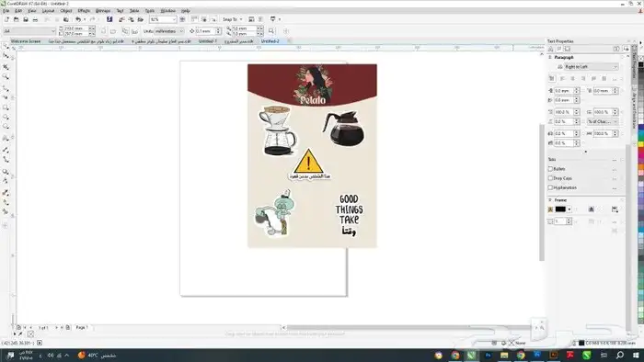
Task: Open the File menu
Action: (6, 11)
